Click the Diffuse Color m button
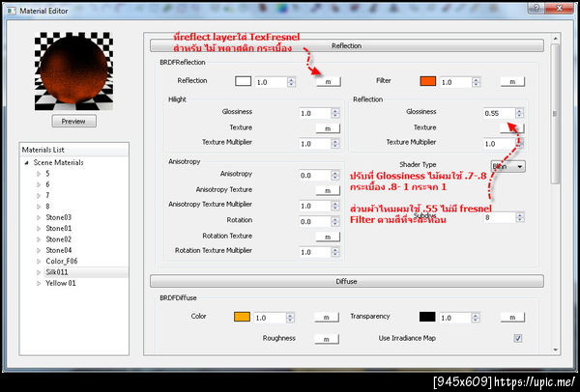The image size is (580, 392). [x=327, y=318]
